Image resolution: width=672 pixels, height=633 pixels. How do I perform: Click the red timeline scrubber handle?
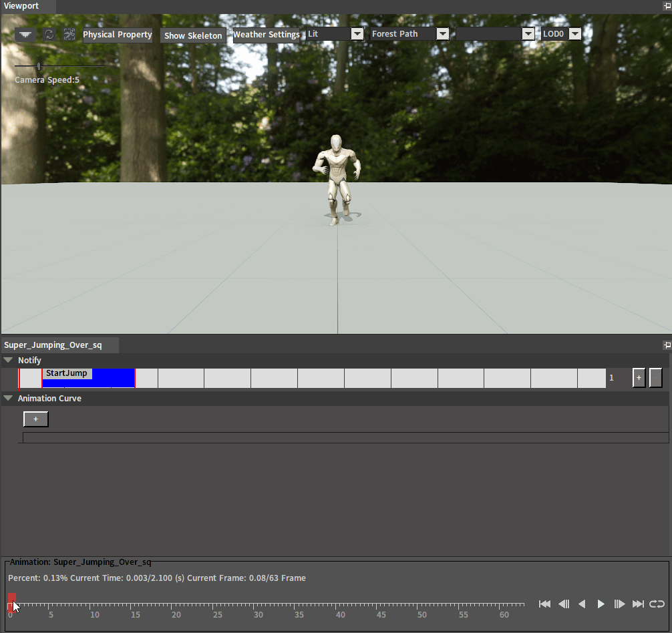pos(12,602)
